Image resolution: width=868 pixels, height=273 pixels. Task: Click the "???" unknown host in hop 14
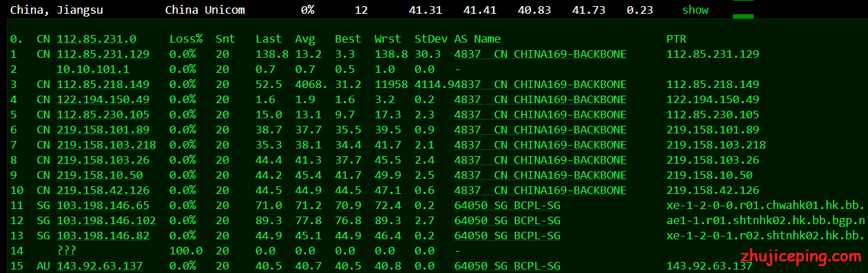click(66, 251)
